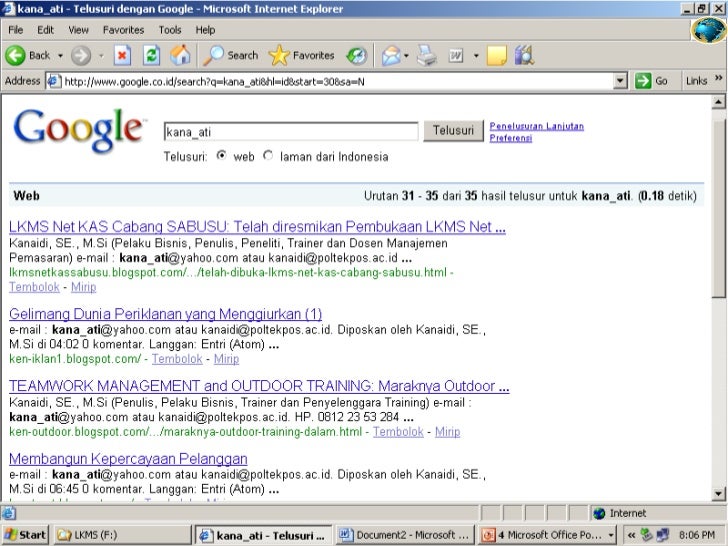728x546 pixels.
Task: Expand hidden tray icons chevron
Action: tap(631, 535)
